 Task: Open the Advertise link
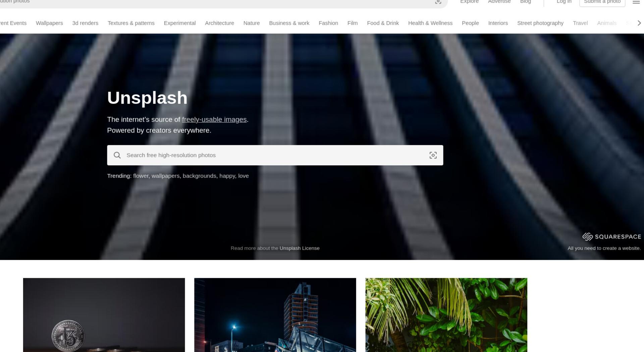pyautogui.click(x=499, y=2)
